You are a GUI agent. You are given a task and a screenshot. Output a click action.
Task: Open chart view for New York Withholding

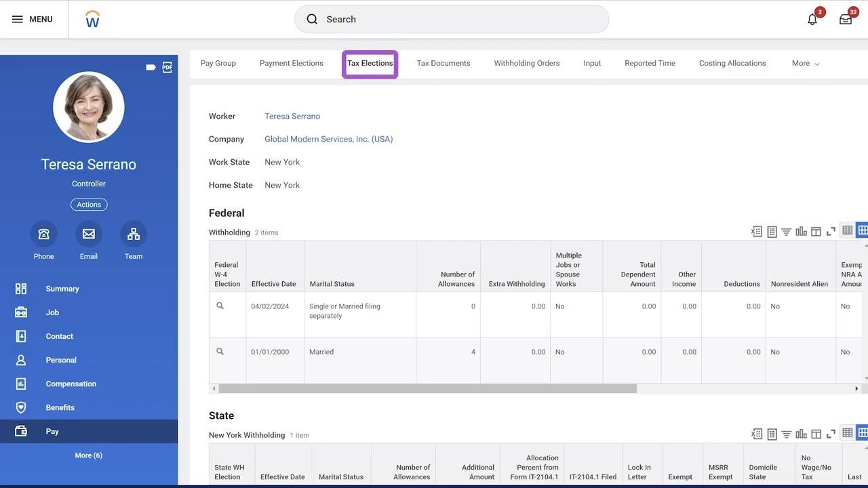click(802, 434)
